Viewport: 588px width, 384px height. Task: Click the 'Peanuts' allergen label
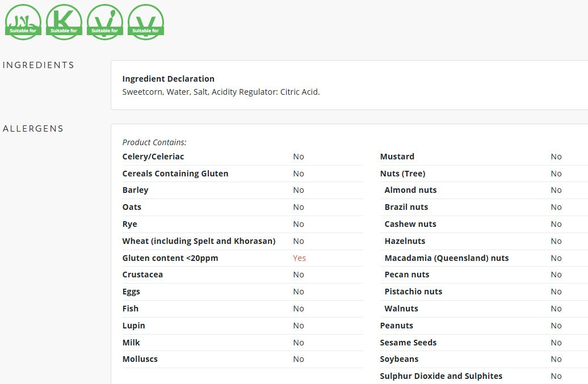click(x=396, y=326)
